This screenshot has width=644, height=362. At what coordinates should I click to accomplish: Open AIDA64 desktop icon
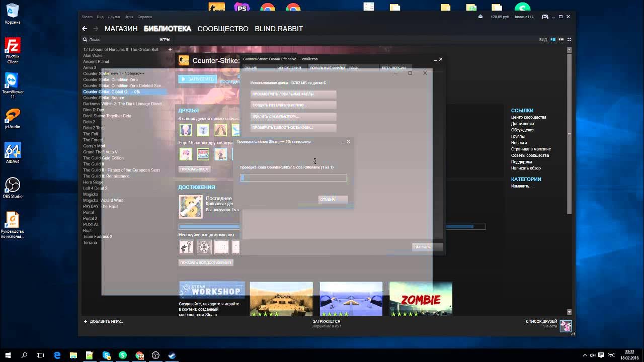point(13,153)
